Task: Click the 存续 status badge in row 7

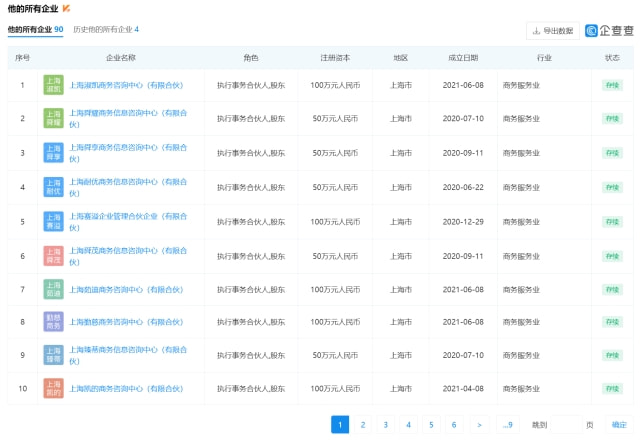Action: pos(612,289)
